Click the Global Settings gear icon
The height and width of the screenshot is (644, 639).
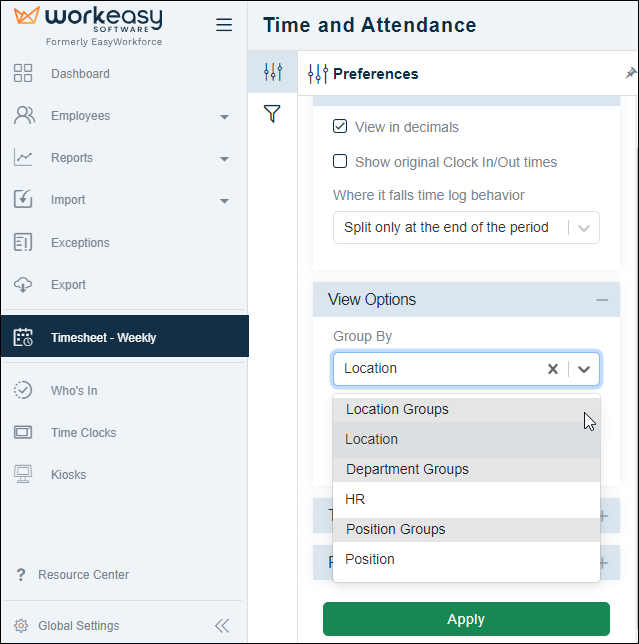21,626
